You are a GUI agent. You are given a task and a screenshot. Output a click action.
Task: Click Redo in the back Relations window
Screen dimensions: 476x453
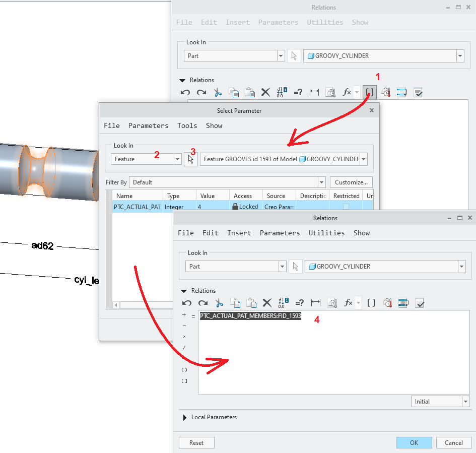[x=201, y=92]
